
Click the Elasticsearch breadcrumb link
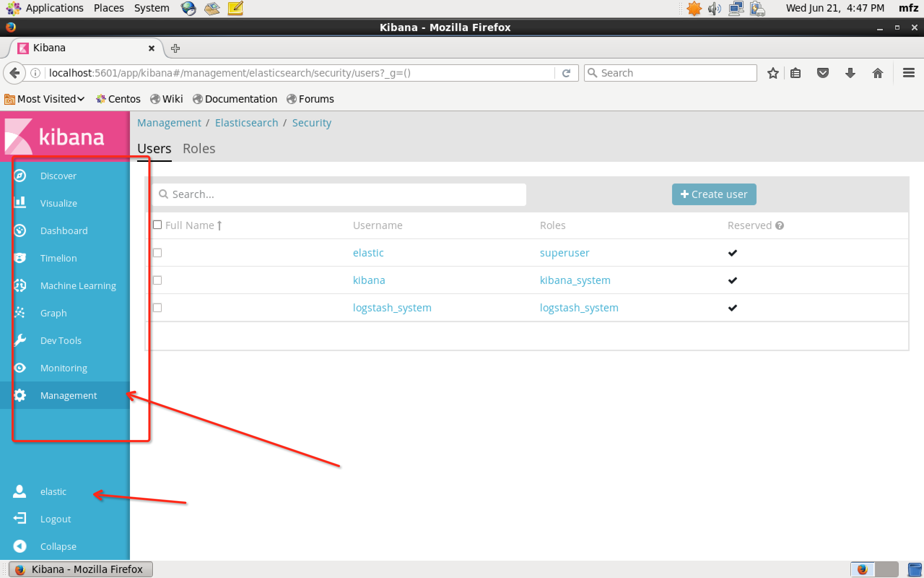pos(247,123)
